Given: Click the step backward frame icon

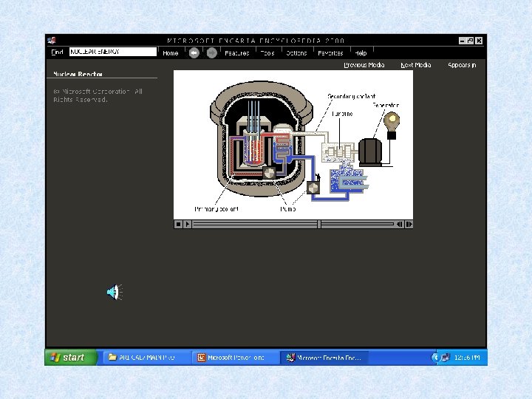Looking at the screenshot, I should pos(400,224).
